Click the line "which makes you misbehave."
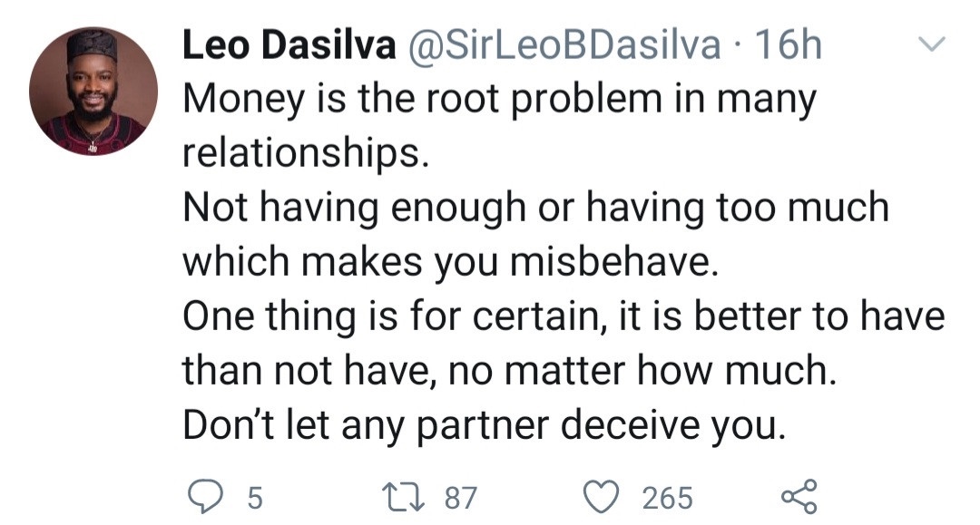Viewport: 980px width, 525px height. tap(449, 262)
